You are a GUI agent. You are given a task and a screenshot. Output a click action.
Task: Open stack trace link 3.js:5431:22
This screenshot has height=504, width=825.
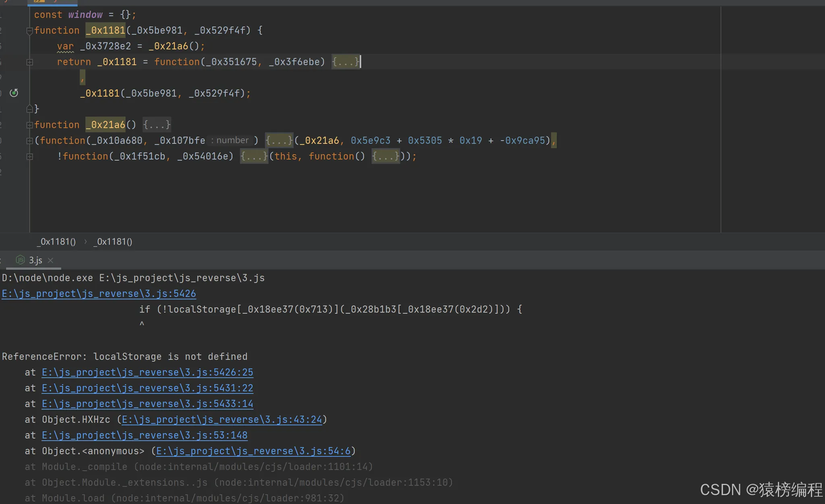coord(147,388)
